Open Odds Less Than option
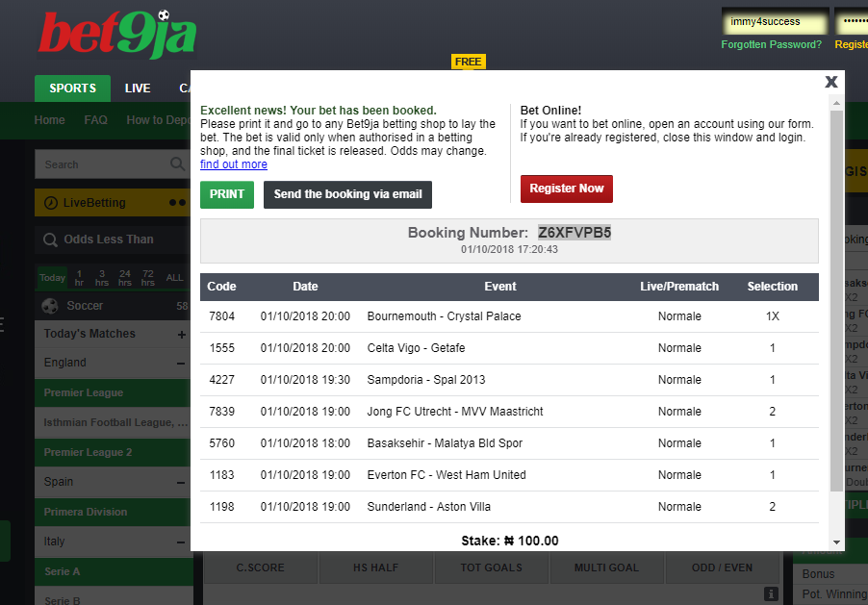Screen dimensions: 868x605 click(113, 239)
